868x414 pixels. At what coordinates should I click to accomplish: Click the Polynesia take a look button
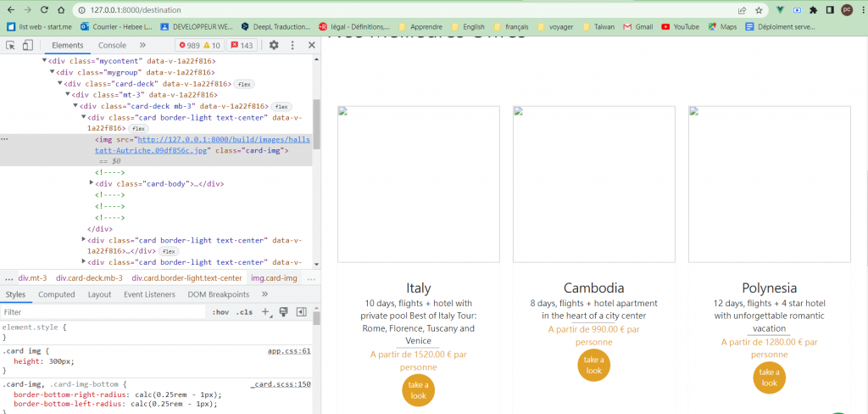[770, 378]
